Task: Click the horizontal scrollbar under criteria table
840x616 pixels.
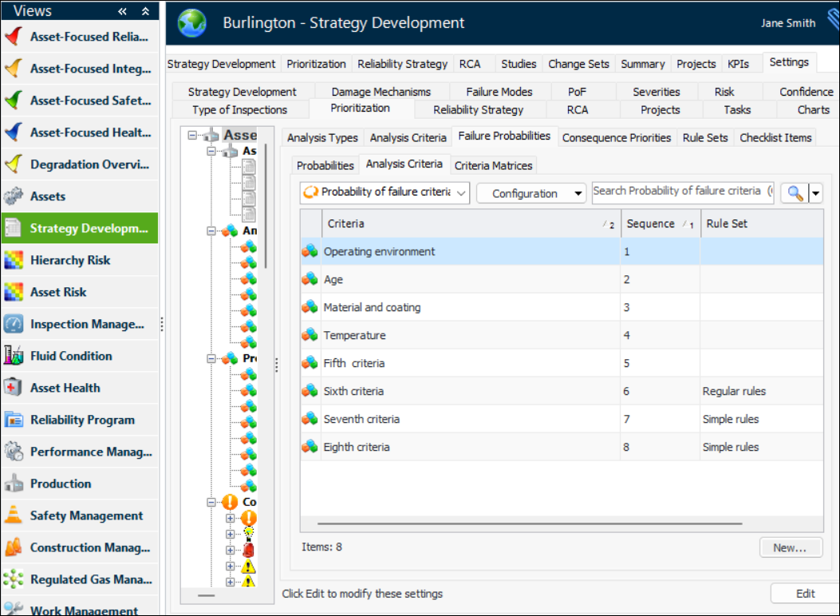Action: click(x=530, y=524)
